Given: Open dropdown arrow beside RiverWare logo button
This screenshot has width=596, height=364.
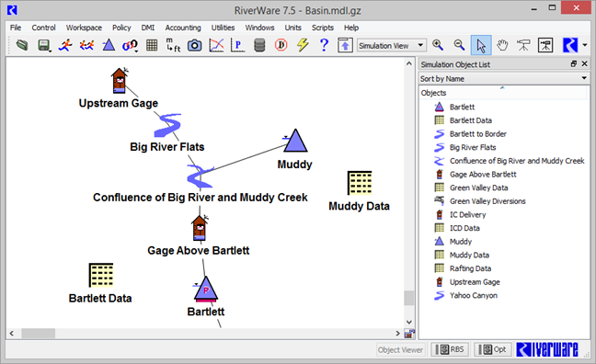Looking at the screenshot, I should tap(585, 45).
